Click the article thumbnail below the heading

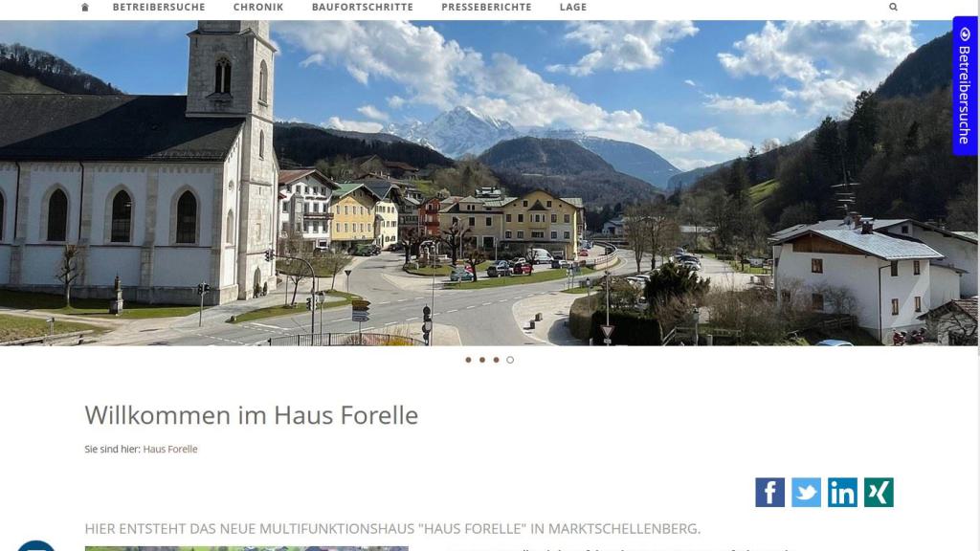click(x=246, y=548)
